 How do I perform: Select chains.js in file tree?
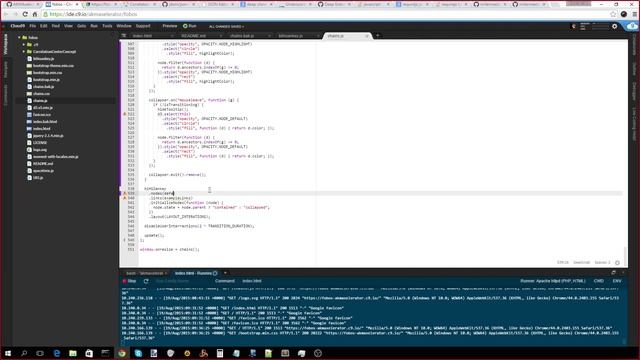(x=40, y=100)
